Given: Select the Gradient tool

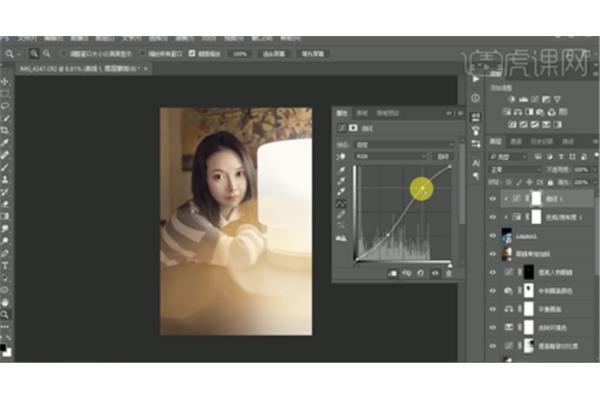Looking at the screenshot, I should coord(5,217).
